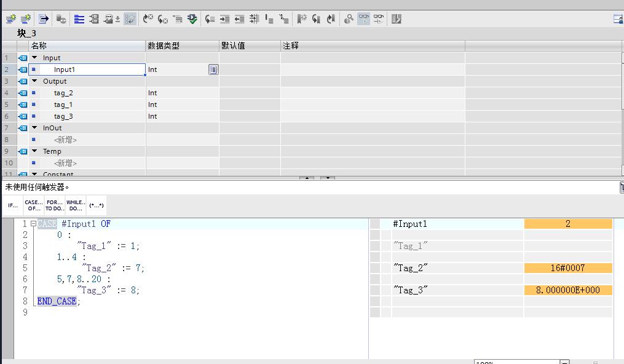Click the END_CASE; keyword
This screenshot has height=364, width=624.
58,301
